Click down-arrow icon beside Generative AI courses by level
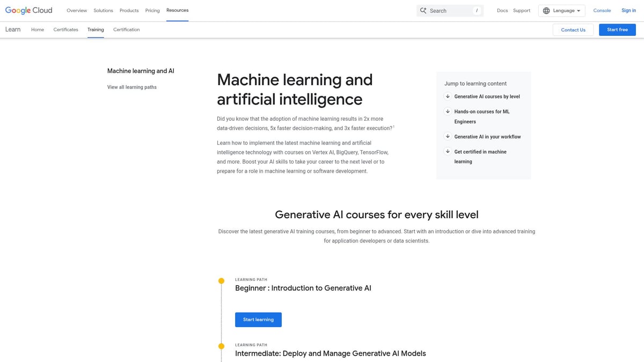 point(448,97)
